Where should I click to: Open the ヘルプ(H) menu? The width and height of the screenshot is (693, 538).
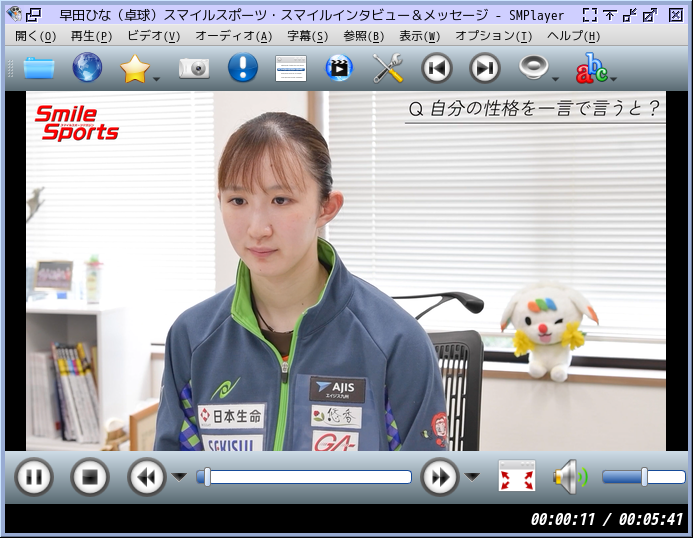573,36
